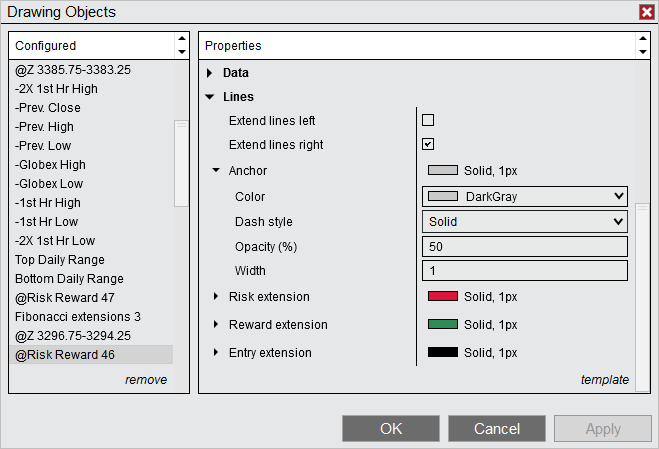Click the Cancel button
Viewport: 659px width, 449px height.
tap(497, 428)
